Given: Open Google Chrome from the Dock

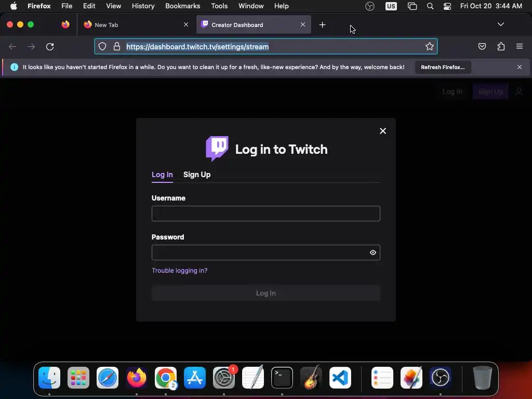Looking at the screenshot, I should [x=166, y=378].
